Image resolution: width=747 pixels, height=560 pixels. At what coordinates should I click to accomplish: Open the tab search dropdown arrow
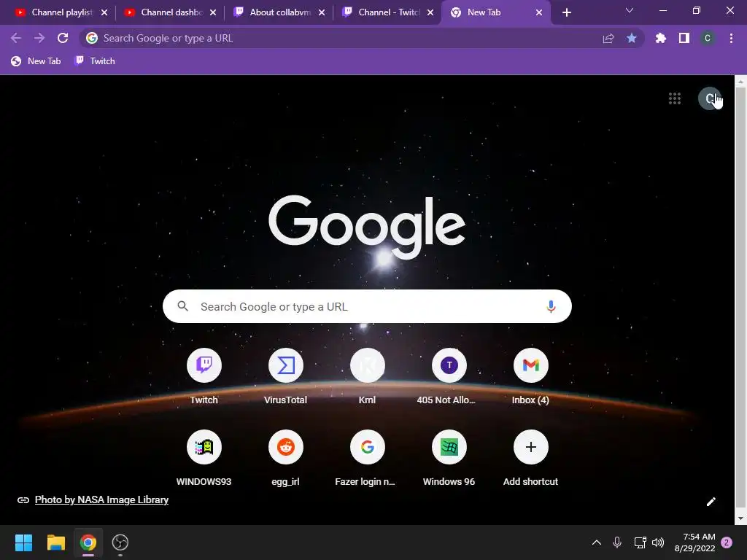point(630,10)
